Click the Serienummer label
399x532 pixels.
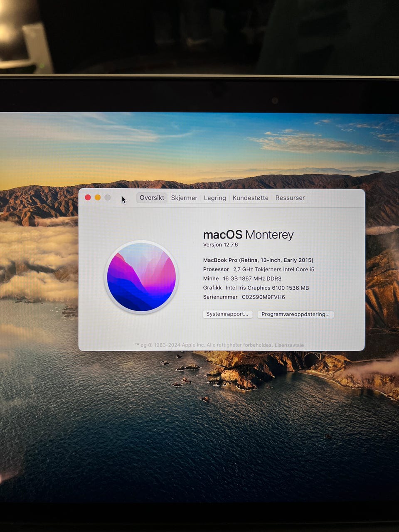(220, 297)
